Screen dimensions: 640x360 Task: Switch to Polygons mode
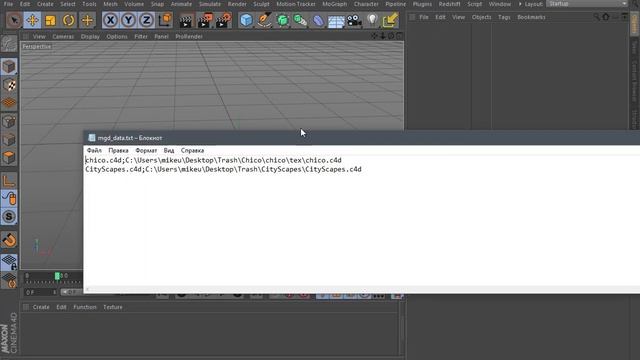(9, 157)
